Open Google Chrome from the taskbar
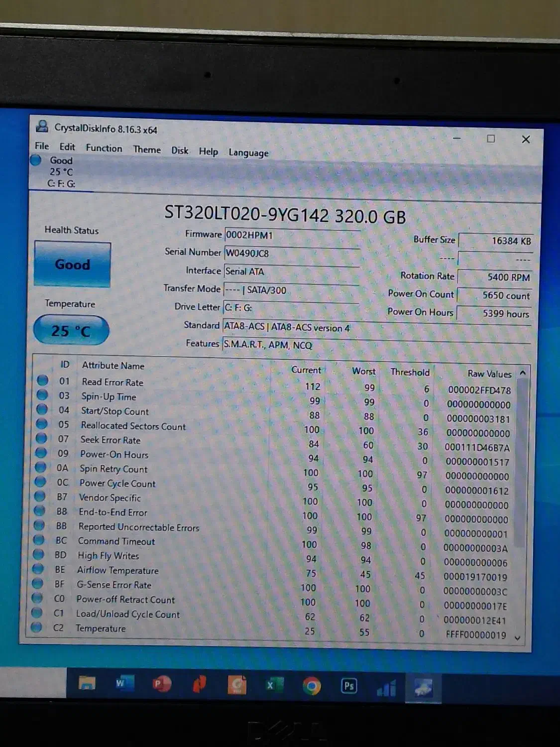 coord(312,686)
